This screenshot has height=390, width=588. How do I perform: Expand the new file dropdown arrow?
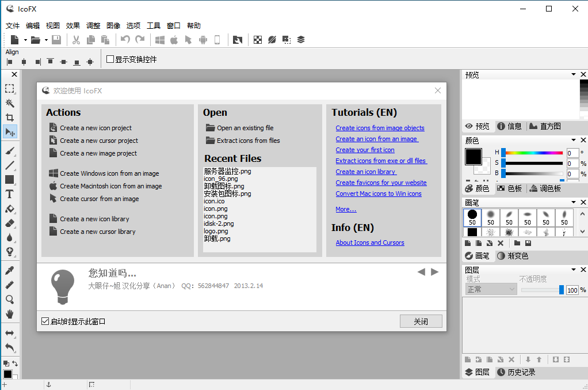click(25, 40)
